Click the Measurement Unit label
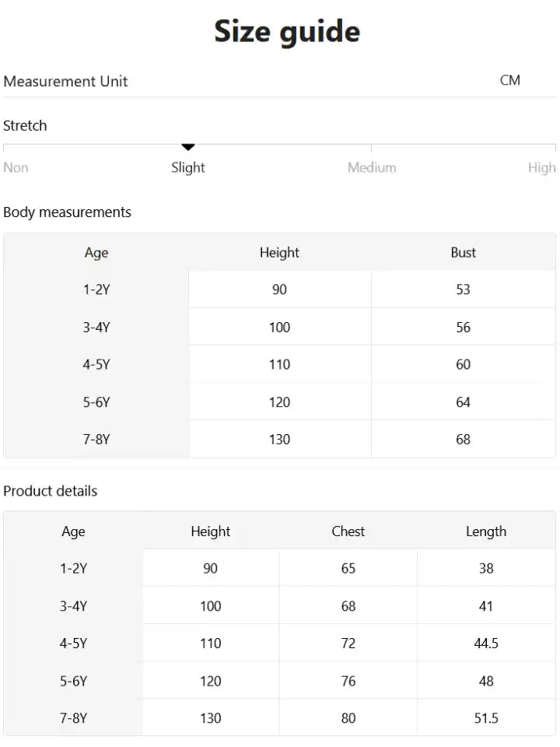This screenshot has height=747, width=560. 65,81
